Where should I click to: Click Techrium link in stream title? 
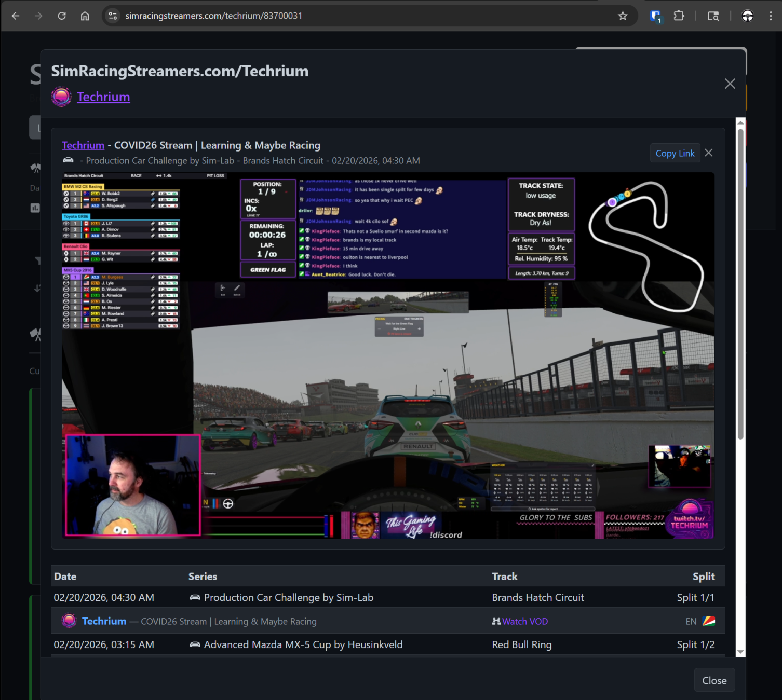[x=83, y=145]
